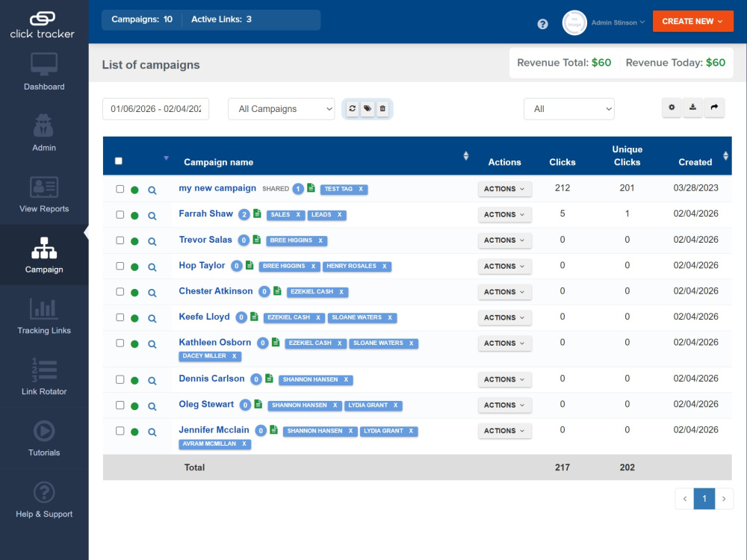Click the green document icon for Farrah Shaw
The width and height of the screenshot is (747, 560).
pos(257,214)
